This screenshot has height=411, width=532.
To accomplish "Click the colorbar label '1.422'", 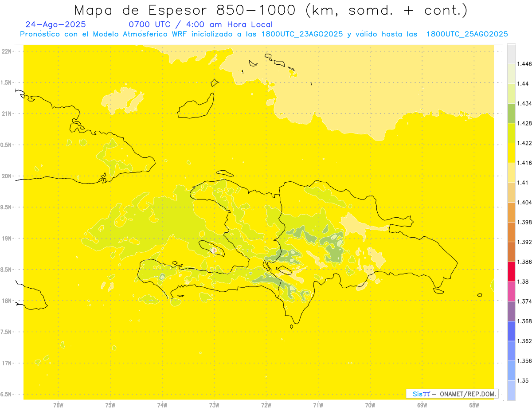I will pos(524,143).
